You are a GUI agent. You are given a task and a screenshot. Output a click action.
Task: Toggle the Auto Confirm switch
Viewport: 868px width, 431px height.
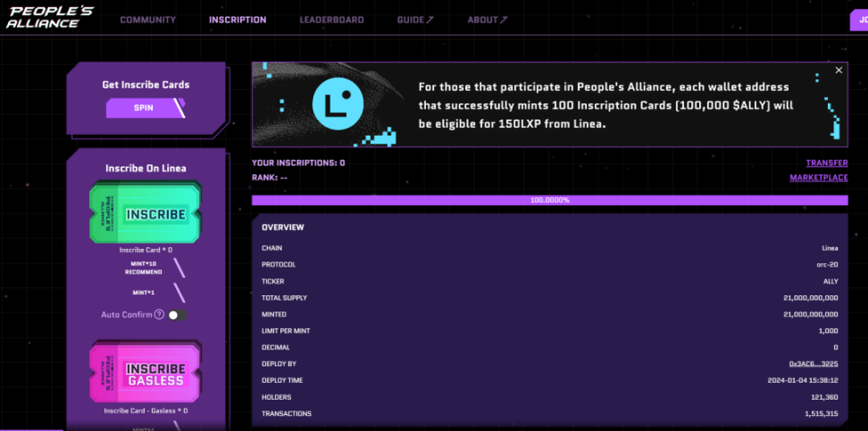click(x=178, y=314)
